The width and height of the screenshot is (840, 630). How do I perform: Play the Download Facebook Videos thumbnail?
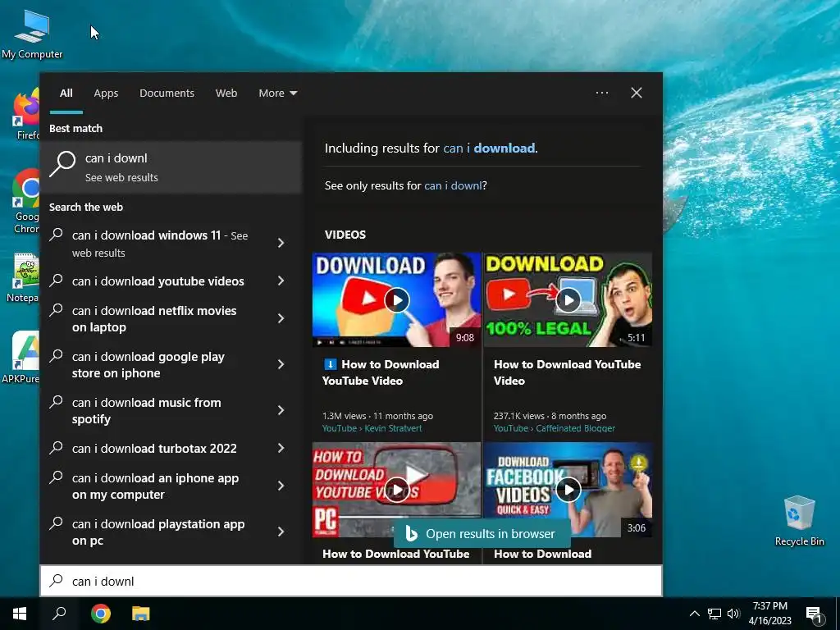click(x=568, y=489)
